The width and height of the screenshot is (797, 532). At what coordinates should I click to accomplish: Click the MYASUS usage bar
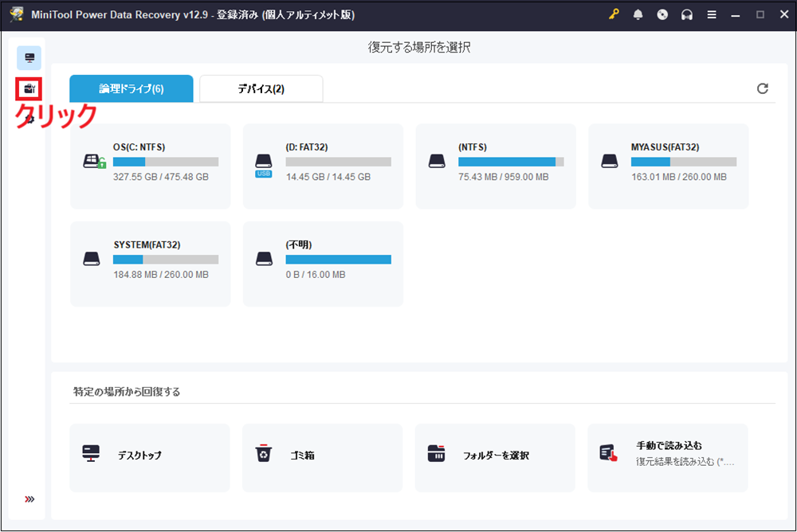pyautogui.click(x=684, y=162)
